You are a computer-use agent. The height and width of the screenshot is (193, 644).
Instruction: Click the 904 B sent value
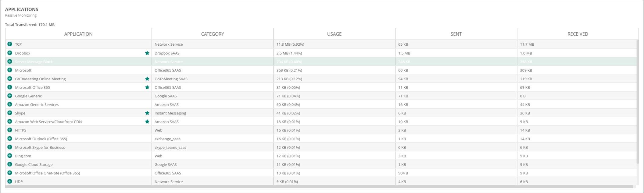coord(403,173)
